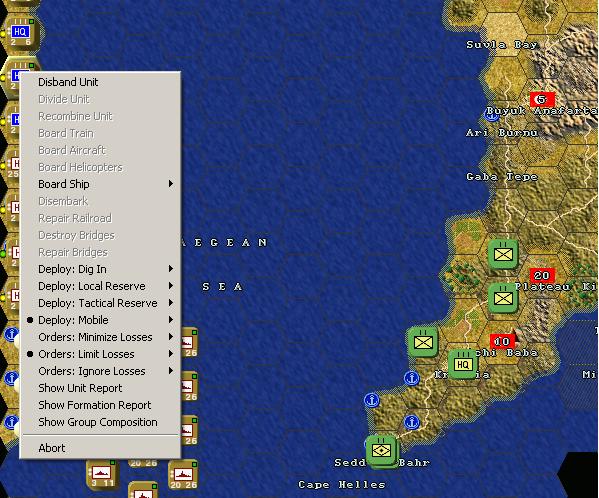Select the northernmost green infantry unit counter
599x498 pixels.
503,254
